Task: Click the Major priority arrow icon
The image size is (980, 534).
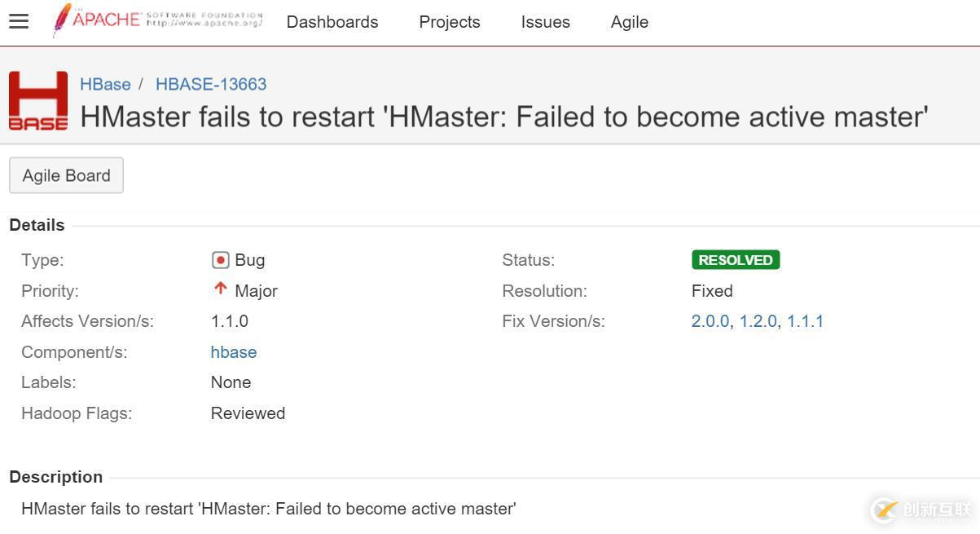Action: tap(220, 289)
